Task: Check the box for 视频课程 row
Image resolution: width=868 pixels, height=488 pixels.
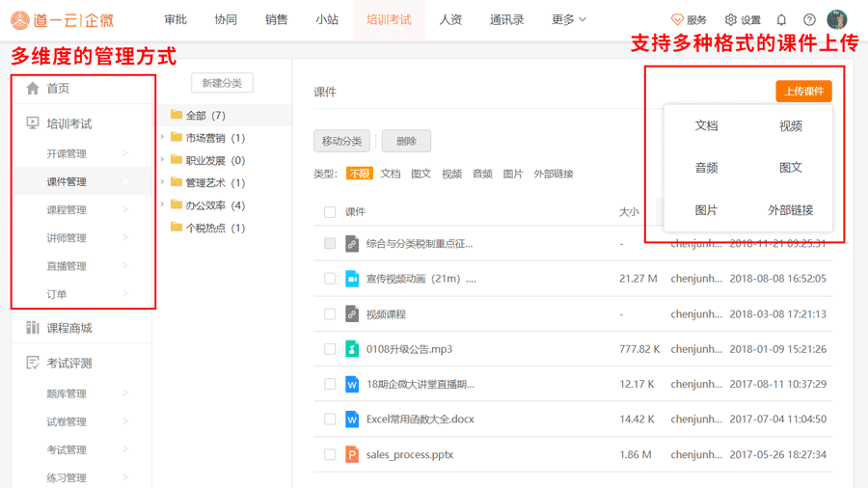Action: coord(330,314)
